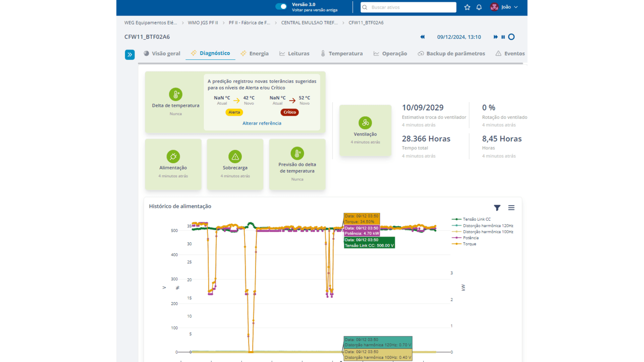Screen dimensions: 644x362
Task: Toggle Tensão Link CC series in legend
Action: click(471, 219)
